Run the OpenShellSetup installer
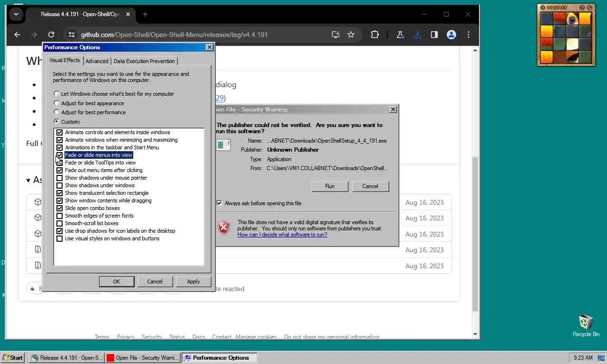The width and height of the screenshot is (607, 364). (330, 186)
